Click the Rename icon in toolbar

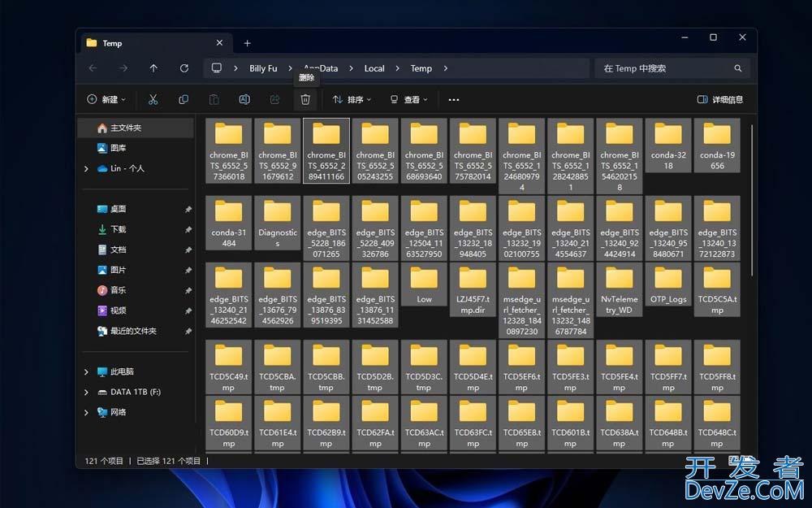pyautogui.click(x=244, y=99)
